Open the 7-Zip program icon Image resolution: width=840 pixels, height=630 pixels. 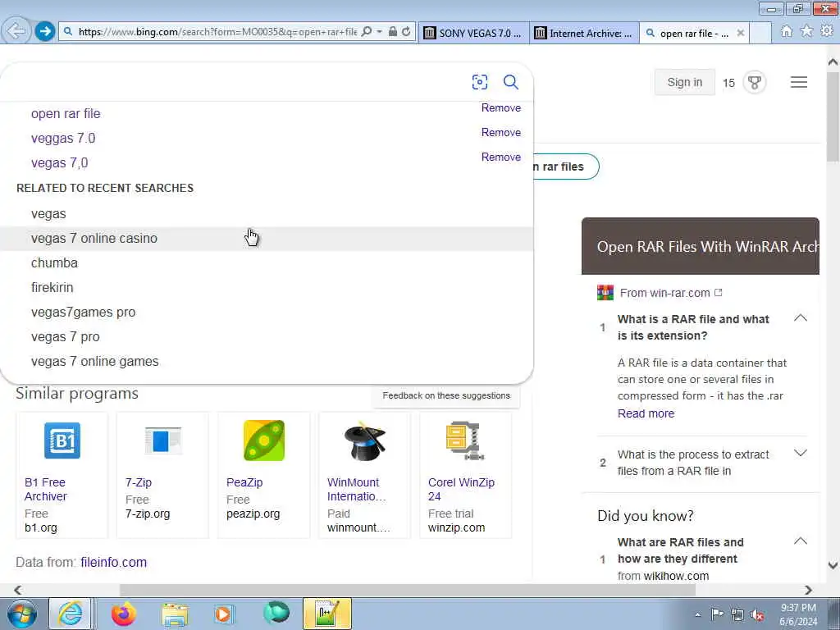pyautogui.click(x=163, y=441)
